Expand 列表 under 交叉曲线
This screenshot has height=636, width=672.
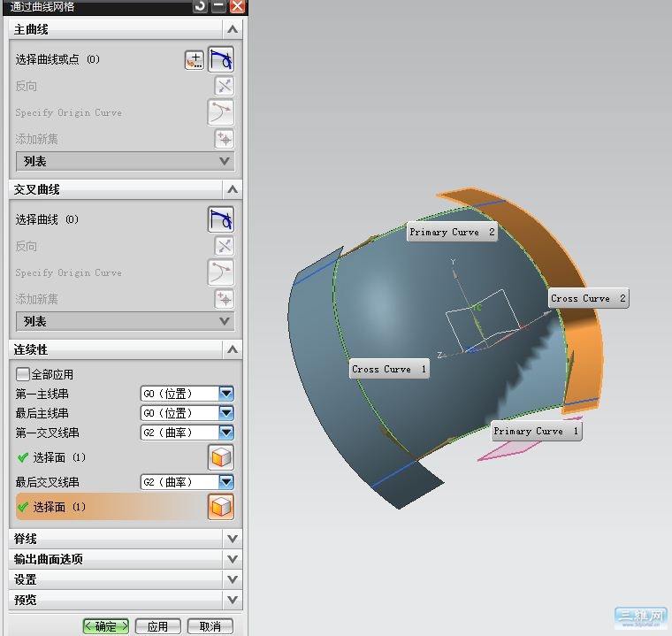(x=126, y=321)
